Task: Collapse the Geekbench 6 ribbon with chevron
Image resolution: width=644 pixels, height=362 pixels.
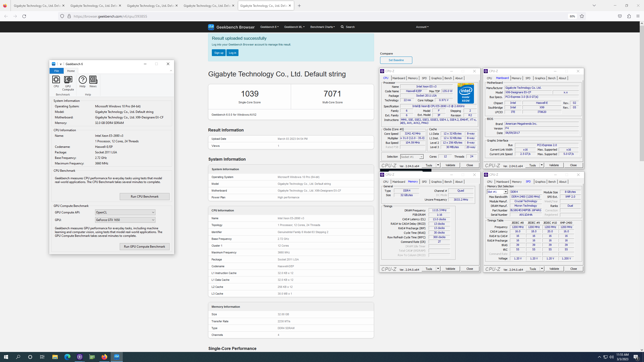Action: [x=171, y=71]
